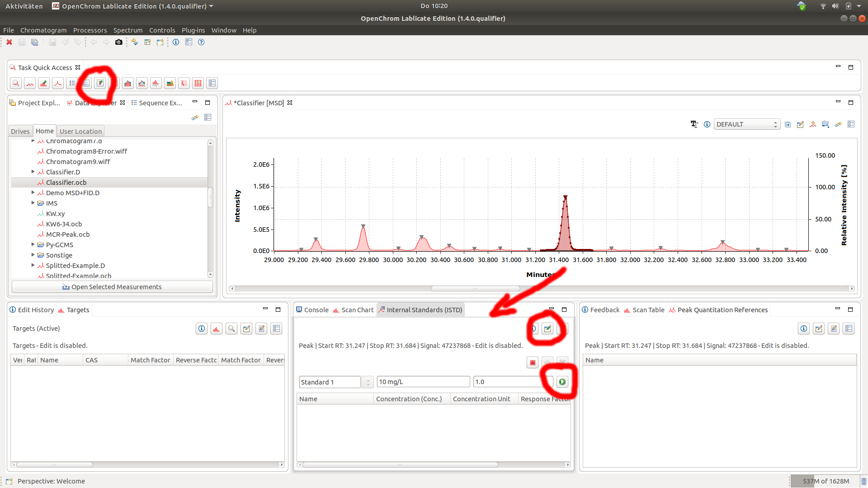
Task: Toggle Targets edit pencil icon
Action: [x=246, y=328]
